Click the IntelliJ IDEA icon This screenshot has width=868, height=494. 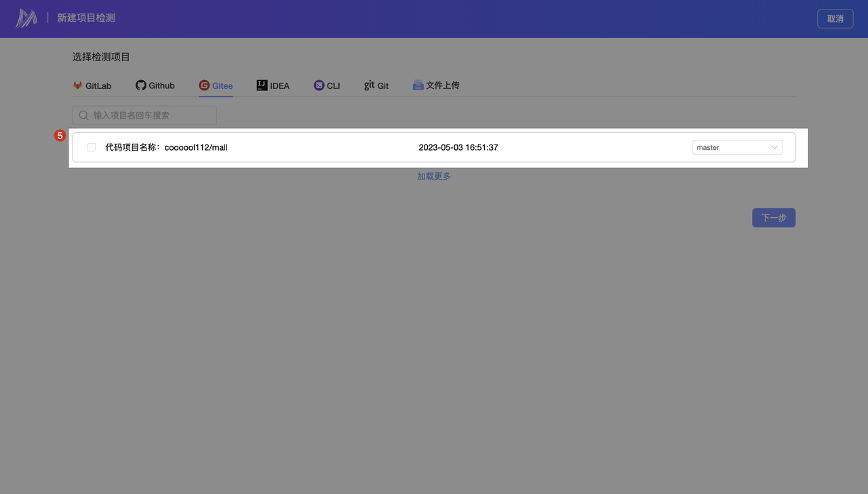click(x=262, y=85)
